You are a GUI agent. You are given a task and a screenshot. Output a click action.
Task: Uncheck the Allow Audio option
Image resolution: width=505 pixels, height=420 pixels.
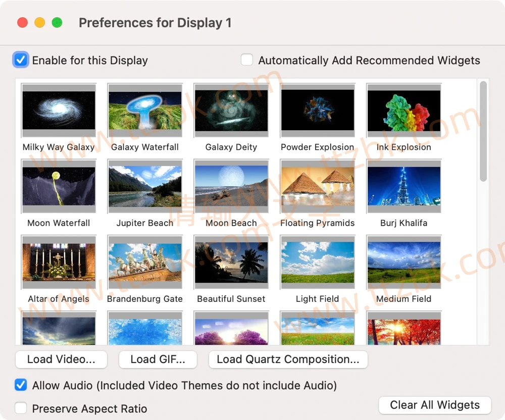(x=21, y=385)
